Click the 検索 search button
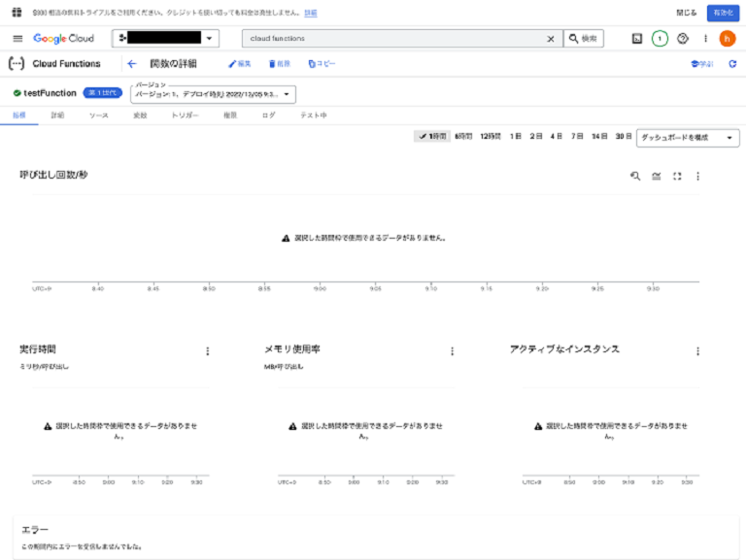 tap(583, 39)
